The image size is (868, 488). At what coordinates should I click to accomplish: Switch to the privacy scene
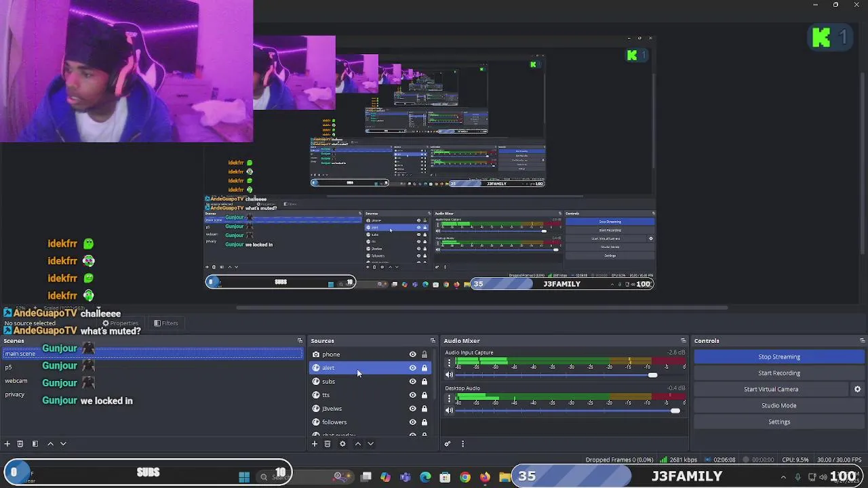pyautogui.click(x=153, y=394)
